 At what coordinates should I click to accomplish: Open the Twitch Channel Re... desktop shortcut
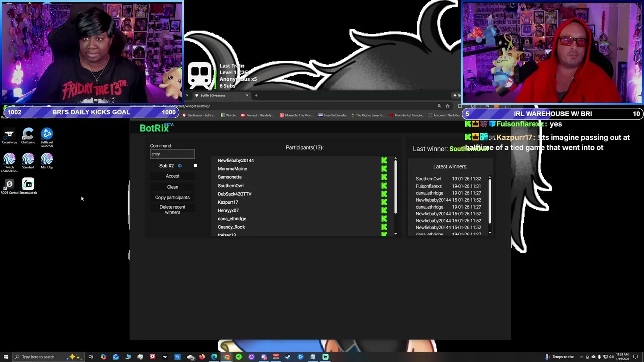[9, 163]
